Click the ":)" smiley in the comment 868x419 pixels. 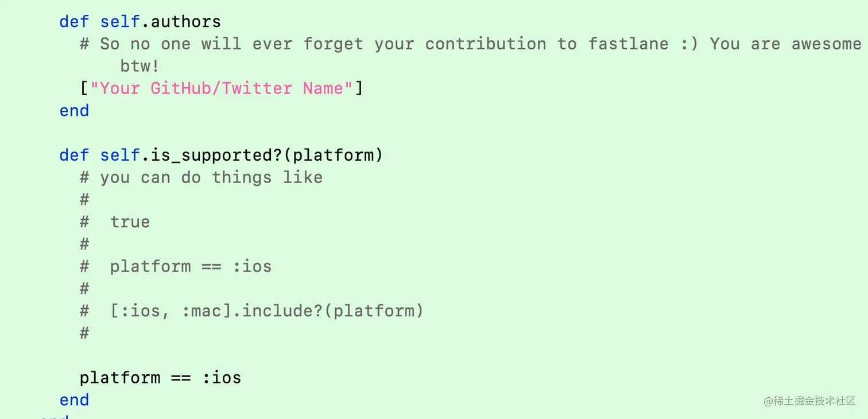pyautogui.click(x=689, y=44)
